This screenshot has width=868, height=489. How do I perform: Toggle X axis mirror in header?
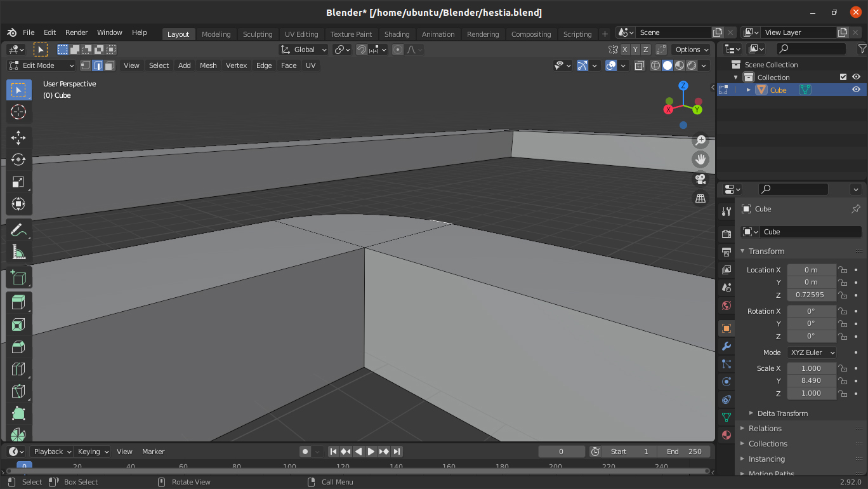(x=625, y=50)
